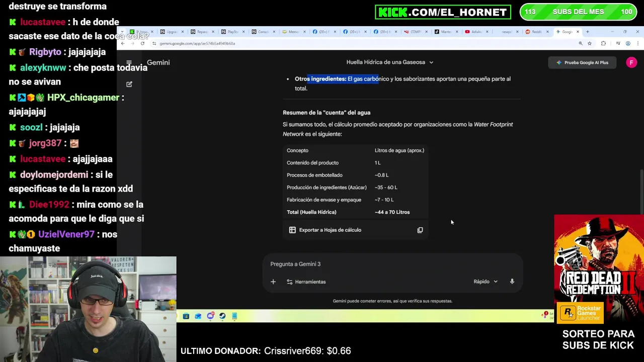Switch to the Upgrade browser tab

(x=172, y=32)
